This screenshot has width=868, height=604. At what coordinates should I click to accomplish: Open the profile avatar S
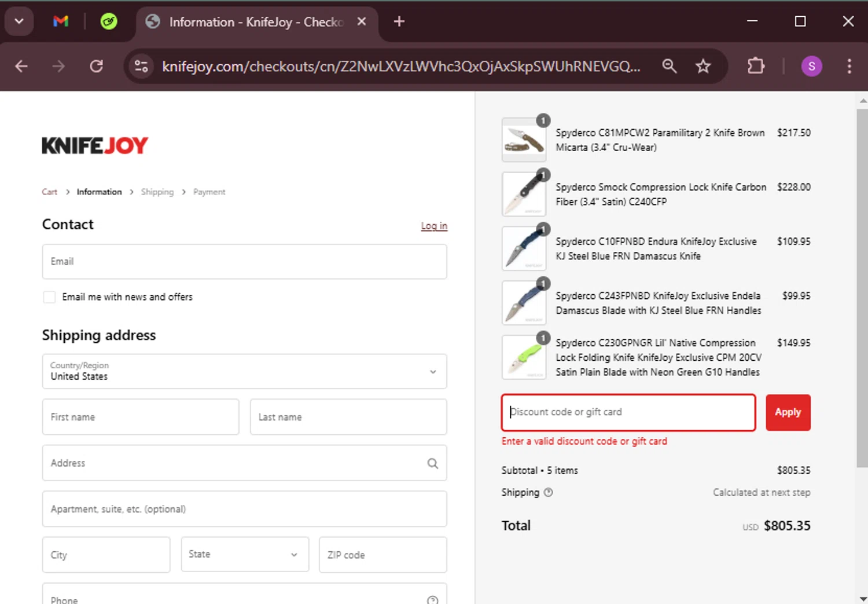[x=811, y=66]
